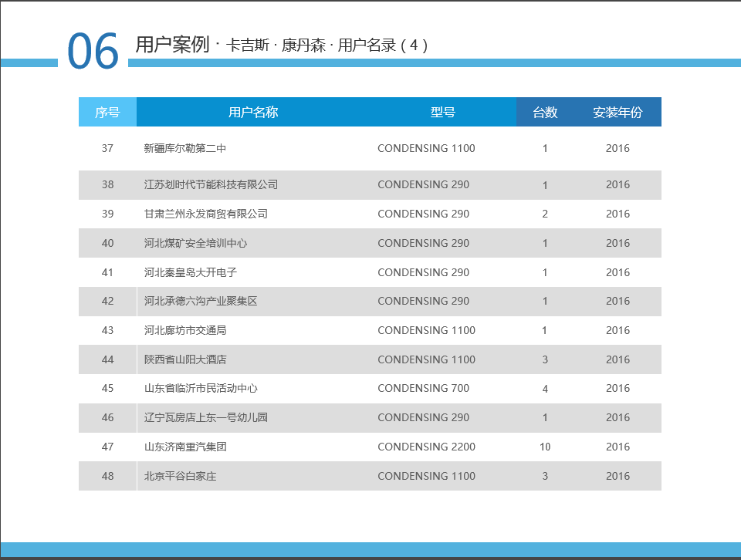The width and height of the screenshot is (741, 560).
Task: Select subtitle 卡吉斯·康丹森·用户名录（4）
Action: pos(327,46)
